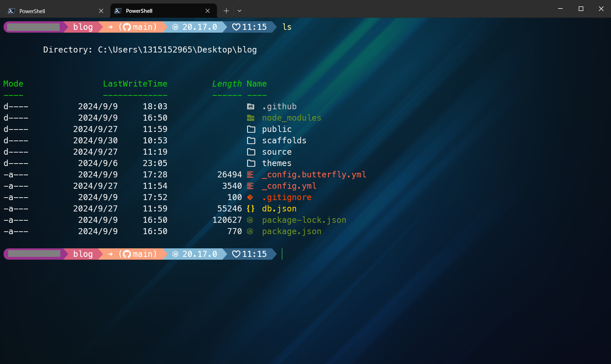
Task: Click the package.json Node.js icon
Action: 250,231
